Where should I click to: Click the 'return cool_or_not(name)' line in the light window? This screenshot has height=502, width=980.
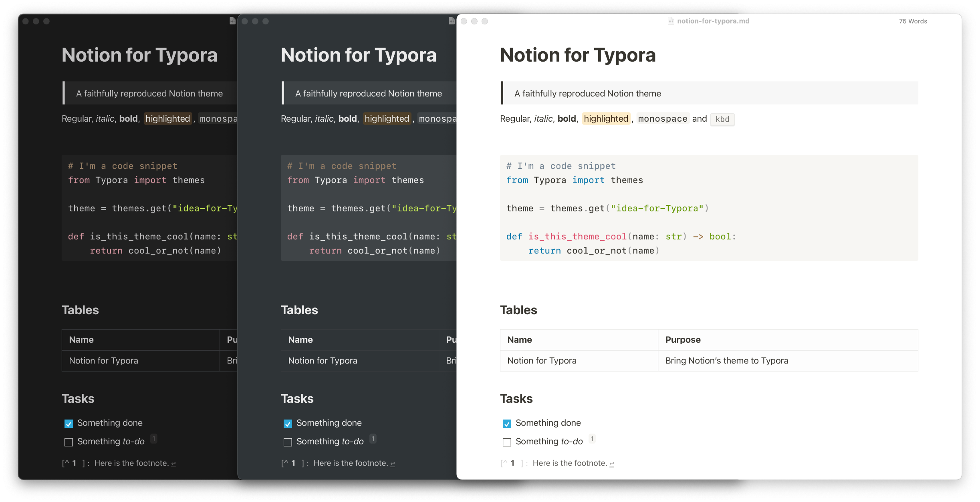[594, 251]
